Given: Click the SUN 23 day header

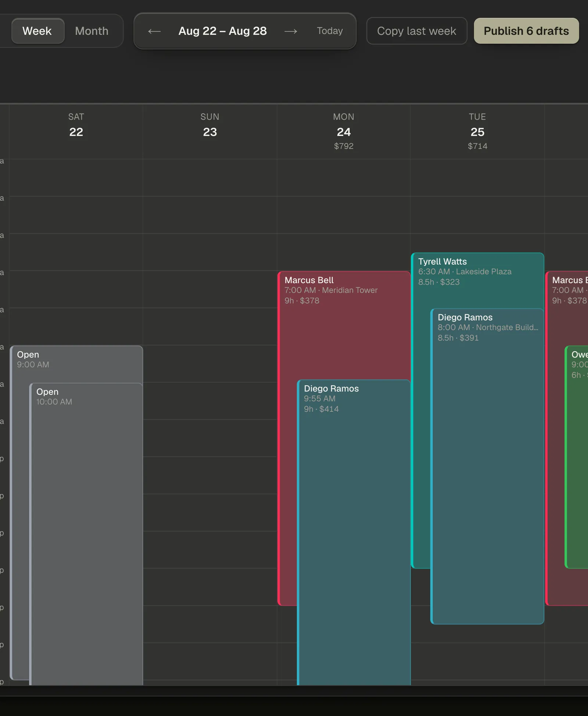Looking at the screenshot, I should click(x=210, y=125).
